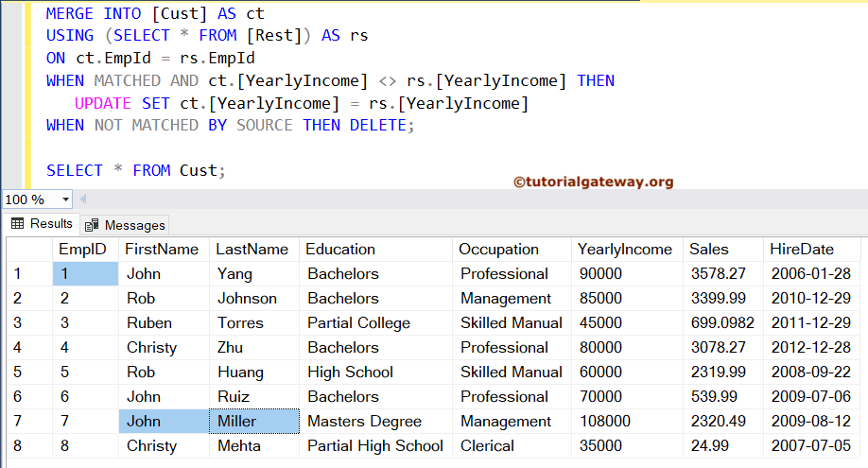Place cursor on the SELECT * FROM Cust line

[x=136, y=170]
